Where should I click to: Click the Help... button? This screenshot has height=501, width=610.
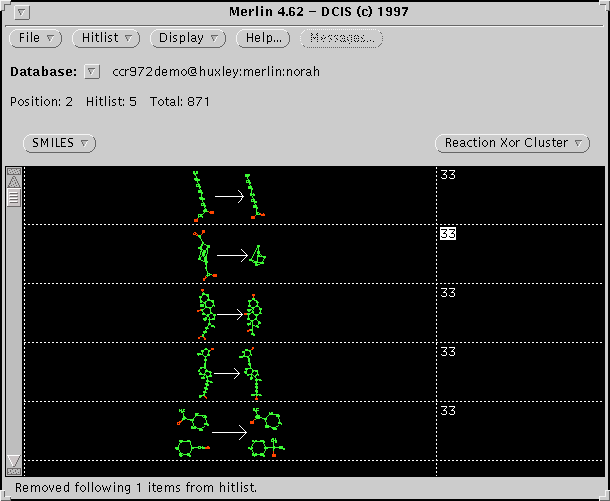pos(263,38)
